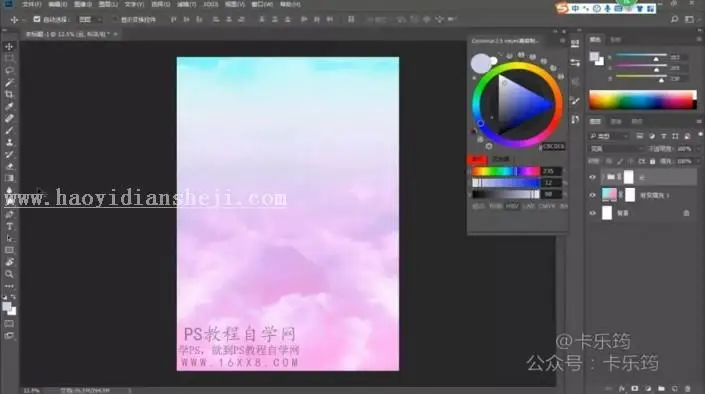Screen dimensions: 705x394
Task: Open the Edit menu
Action: point(58,4)
